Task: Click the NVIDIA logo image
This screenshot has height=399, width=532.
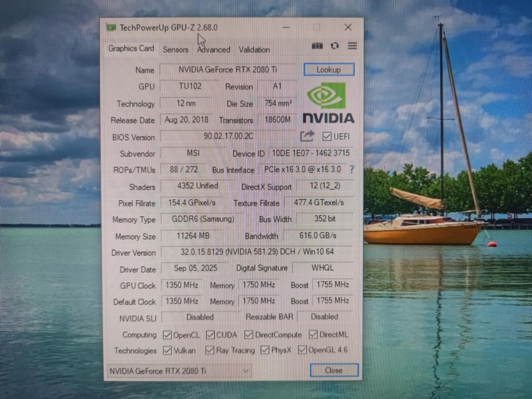Action: click(x=328, y=103)
